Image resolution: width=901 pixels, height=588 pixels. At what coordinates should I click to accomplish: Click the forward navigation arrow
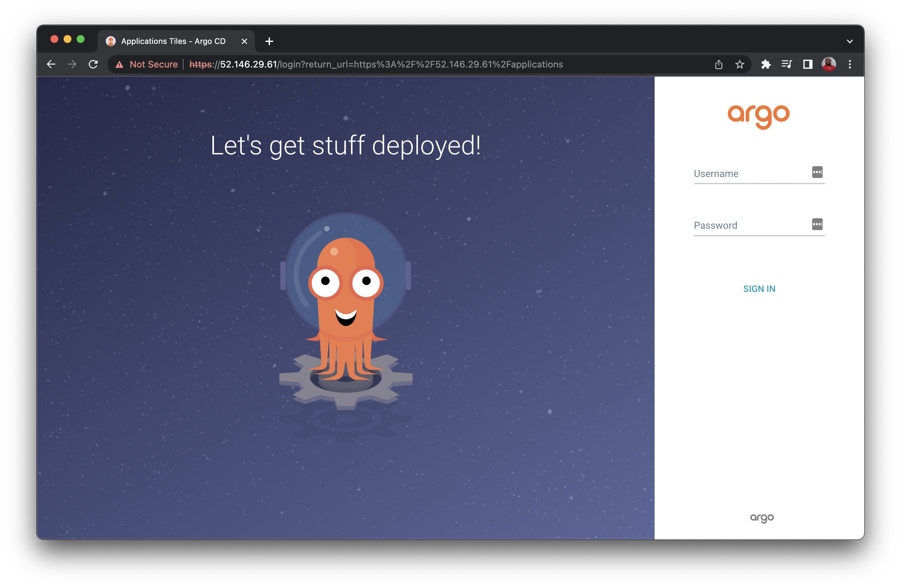click(72, 64)
